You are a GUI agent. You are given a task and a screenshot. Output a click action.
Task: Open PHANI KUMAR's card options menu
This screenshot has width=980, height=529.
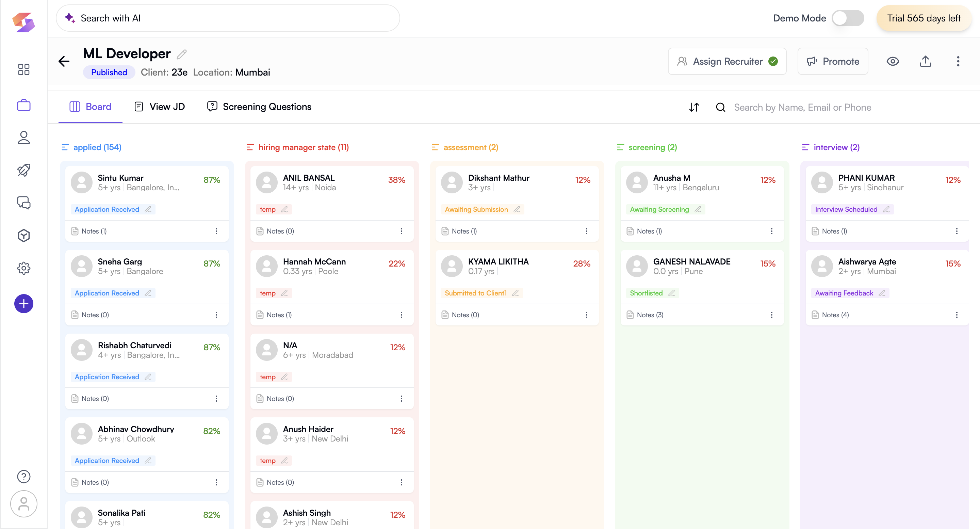coord(957,231)
